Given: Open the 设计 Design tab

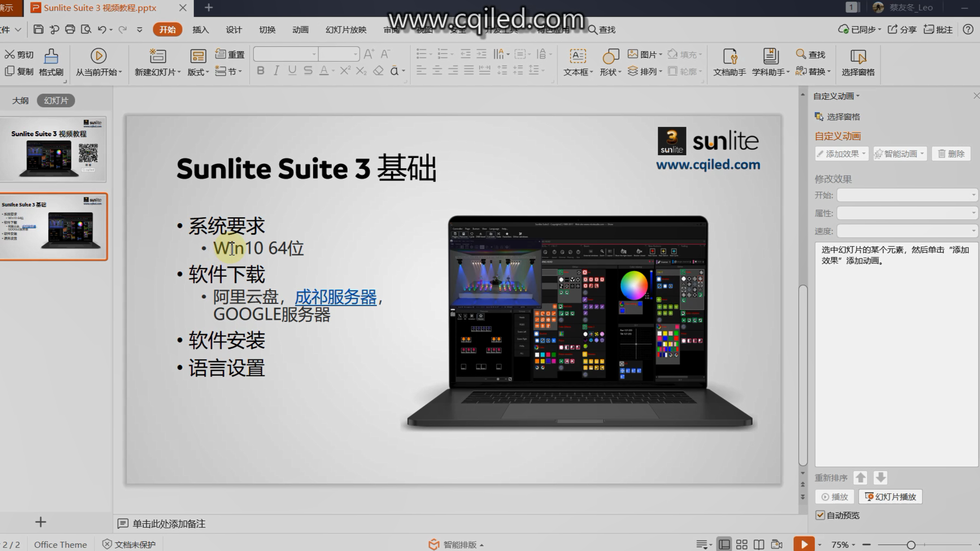Looking at the screenshot, I should [x=234, y=29].
